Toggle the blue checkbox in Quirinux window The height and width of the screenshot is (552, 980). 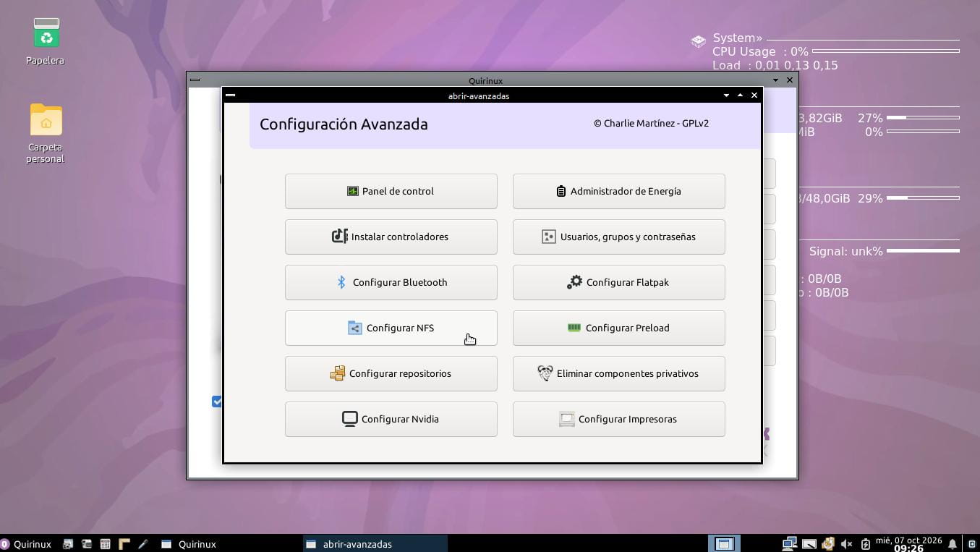tap(216, 402)
